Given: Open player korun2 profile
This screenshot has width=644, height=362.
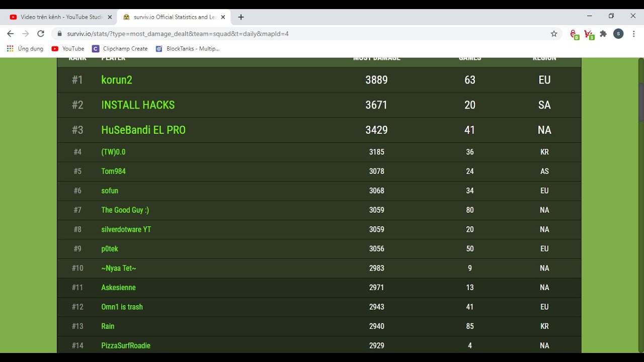Looking at the screenshot, I should click(x=117, y=80).
